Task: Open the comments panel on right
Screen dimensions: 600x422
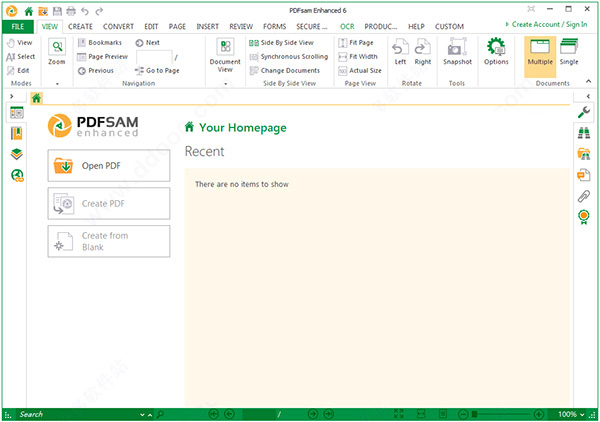Action: pos(584,175)
